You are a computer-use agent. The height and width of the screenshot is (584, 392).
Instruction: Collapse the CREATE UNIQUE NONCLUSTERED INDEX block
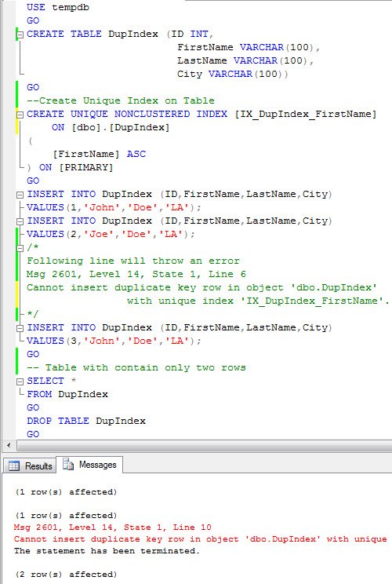pos(20,115)
